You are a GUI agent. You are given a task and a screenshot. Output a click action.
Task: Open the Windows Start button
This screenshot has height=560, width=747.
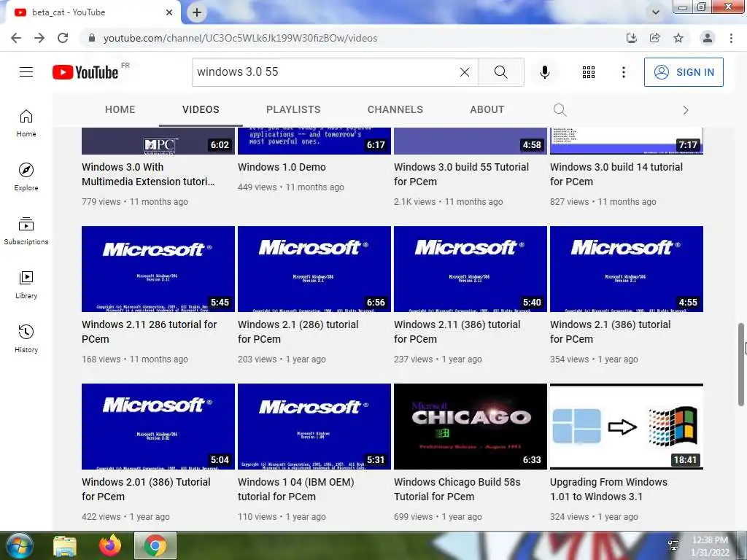pyautogui.click(x=20, y=545)
